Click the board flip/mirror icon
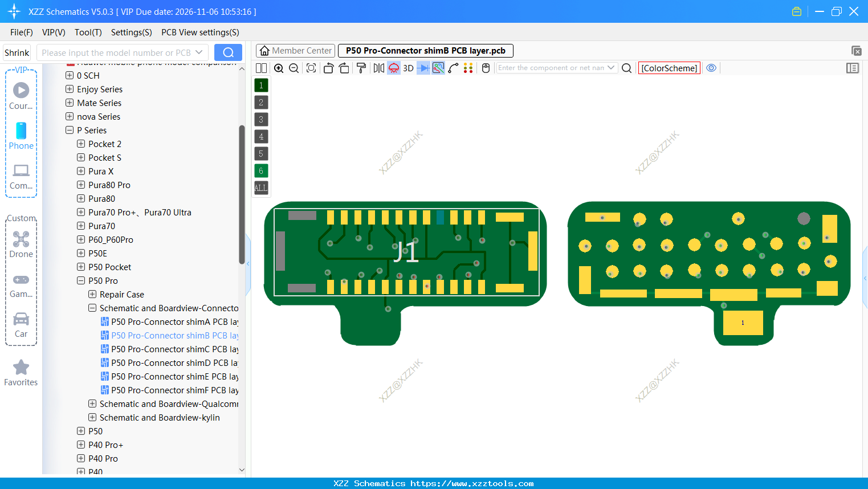This screenshot has width=868, height=489. [378, 68]
